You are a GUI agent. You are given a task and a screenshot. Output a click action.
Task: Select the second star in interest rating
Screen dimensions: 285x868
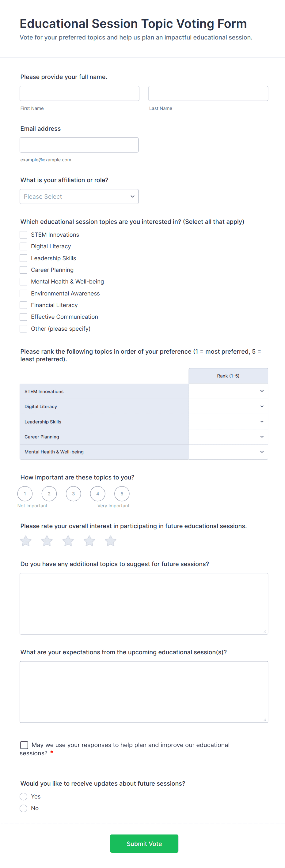point(47,541)
